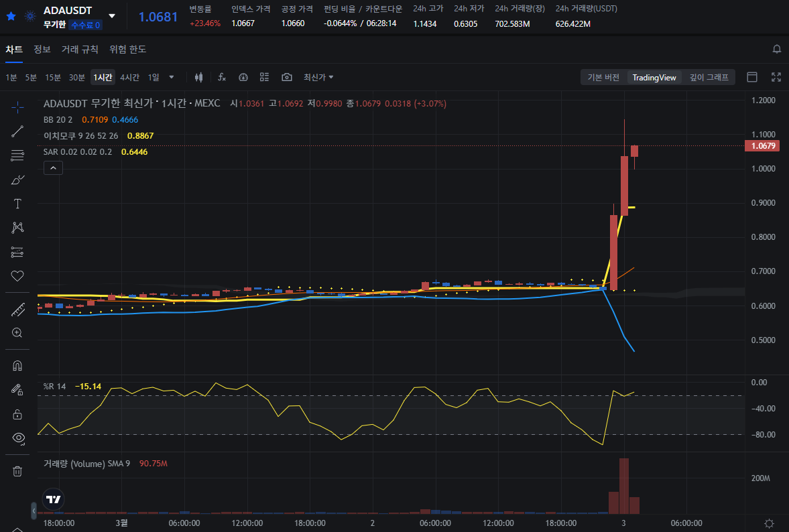Switch to TradingView chart
789x532 pixels.
click(654, 78)
